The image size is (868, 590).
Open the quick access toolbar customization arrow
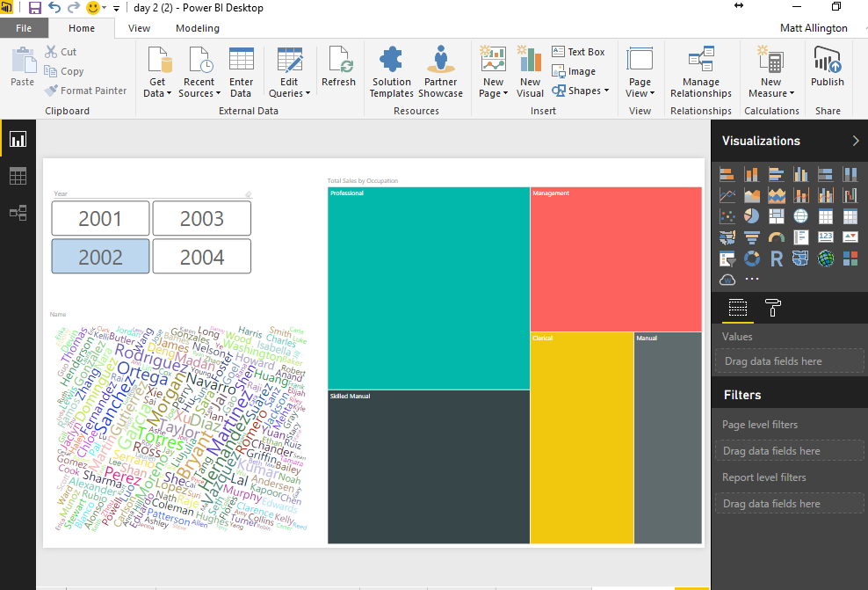pos(116,8)
